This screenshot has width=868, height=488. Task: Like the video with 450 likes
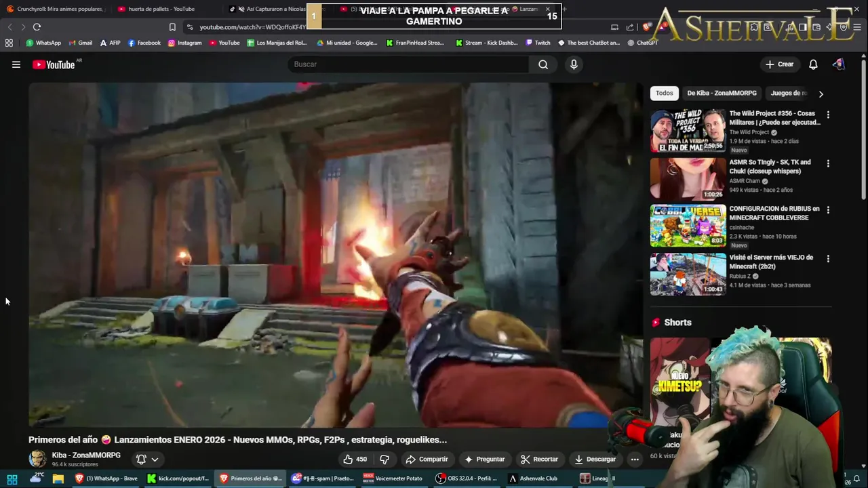(355, 459)
